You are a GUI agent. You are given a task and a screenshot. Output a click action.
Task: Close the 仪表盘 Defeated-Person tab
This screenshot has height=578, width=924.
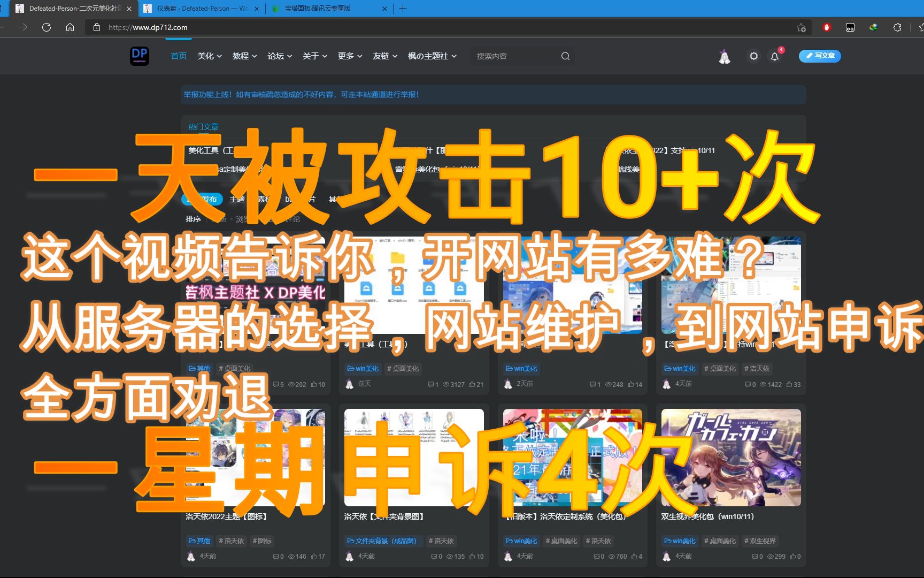[257, 9]
